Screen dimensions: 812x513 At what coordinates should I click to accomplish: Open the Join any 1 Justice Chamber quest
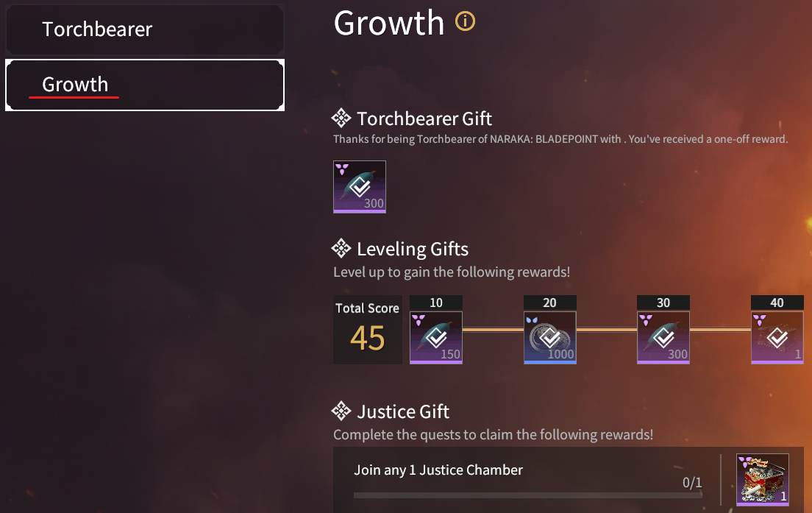pyautogui.click(x=438, y=470)
